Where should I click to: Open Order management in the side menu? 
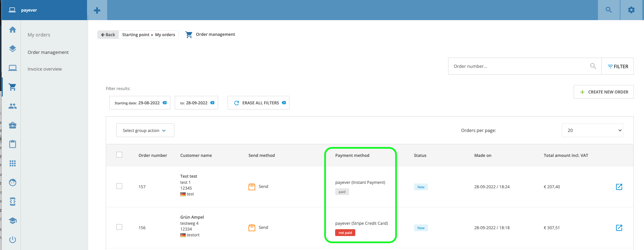[48, 52]
